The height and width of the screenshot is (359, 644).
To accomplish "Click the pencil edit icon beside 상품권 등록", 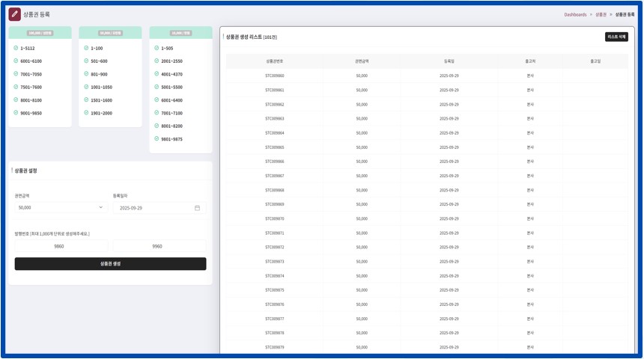I will point(15,14).
